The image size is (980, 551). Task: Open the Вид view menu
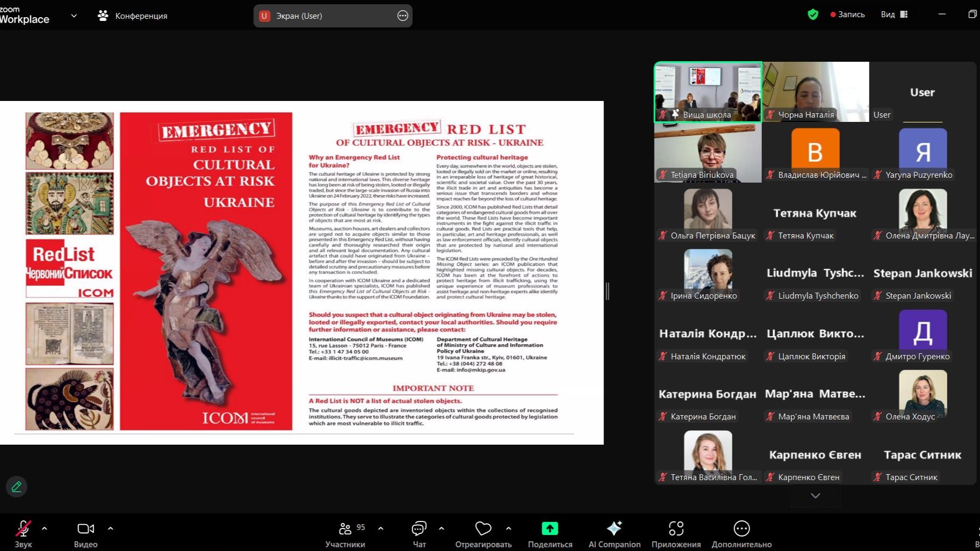click(893, 15)
